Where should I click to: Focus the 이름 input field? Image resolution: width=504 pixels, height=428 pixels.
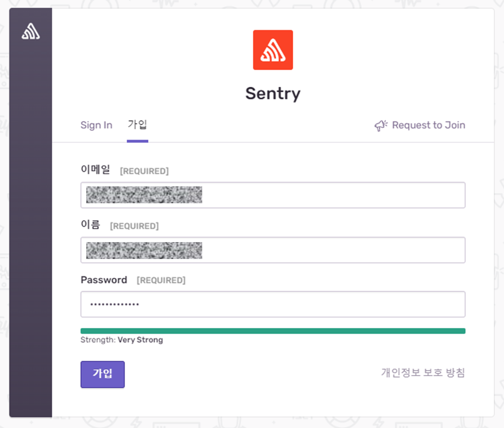click(x=273, y=250)
